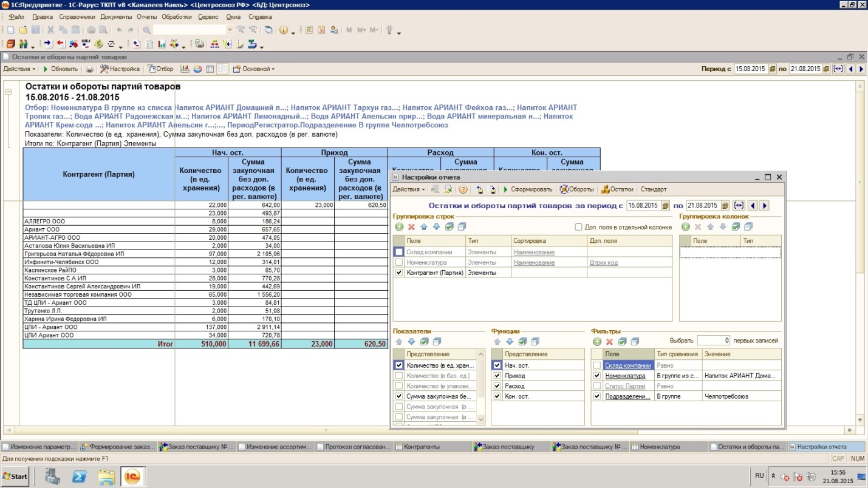
Task: Open the Документы menu
Action: tap(116, 17)
